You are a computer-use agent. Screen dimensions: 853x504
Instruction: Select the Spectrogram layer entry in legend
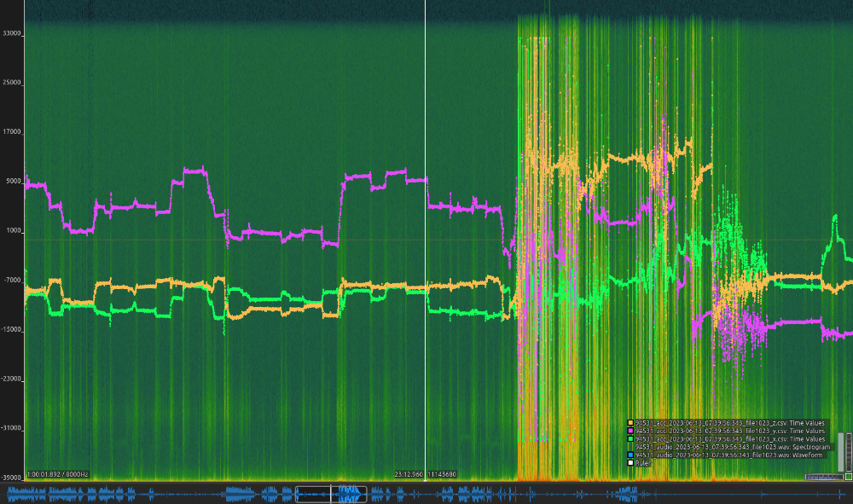733,447
